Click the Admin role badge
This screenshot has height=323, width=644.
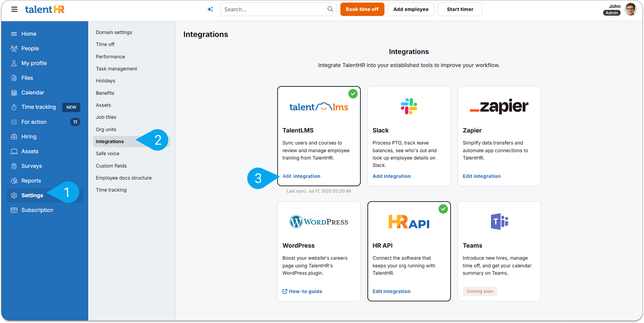[x=612, y=13]
